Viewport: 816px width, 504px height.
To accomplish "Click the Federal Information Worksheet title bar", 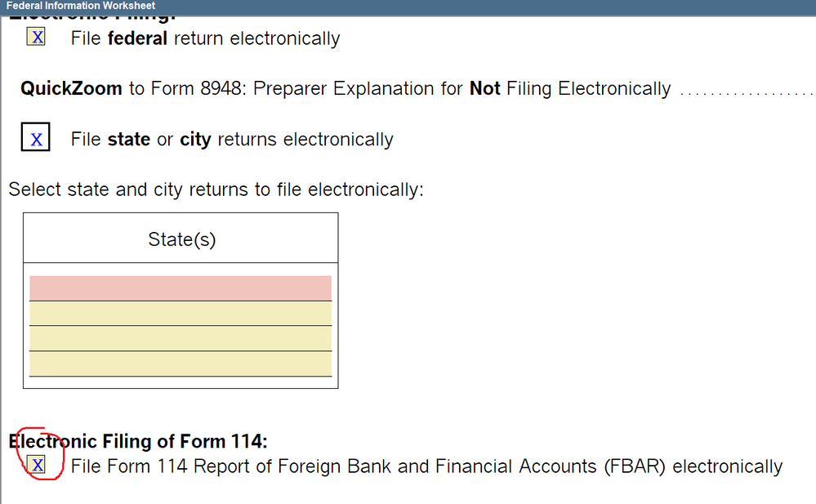I will [x=81, y=6].
